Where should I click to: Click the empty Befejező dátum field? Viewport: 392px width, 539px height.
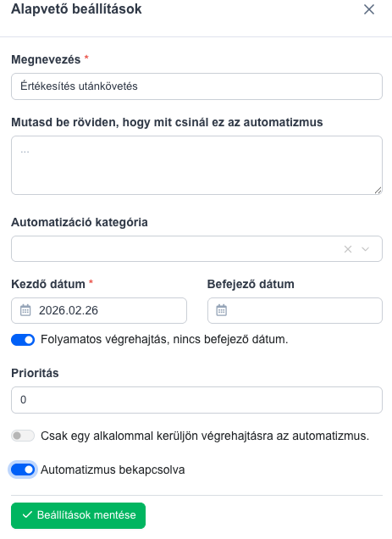click(x=295, y=310)
